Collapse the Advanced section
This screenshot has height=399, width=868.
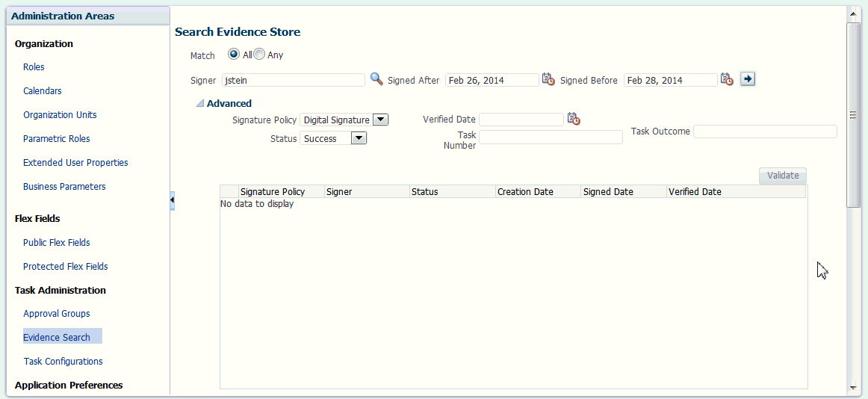[x=200, y=103]
